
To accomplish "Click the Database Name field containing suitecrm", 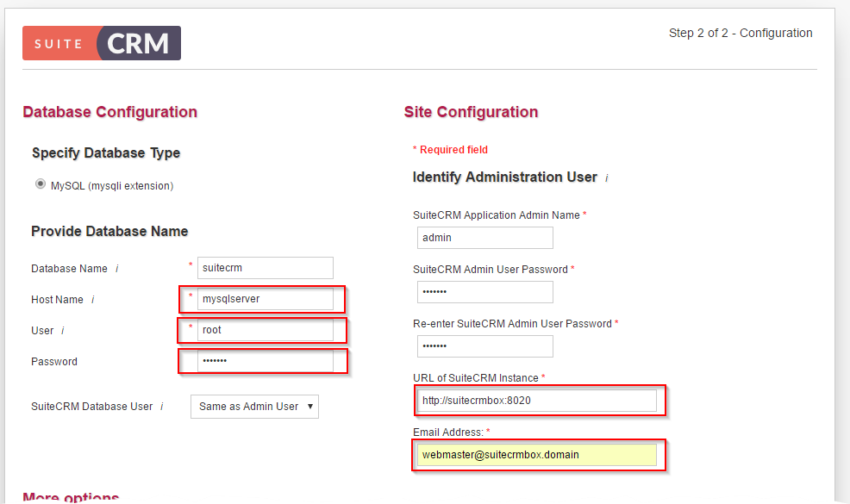I will click(x=265, y=268).
